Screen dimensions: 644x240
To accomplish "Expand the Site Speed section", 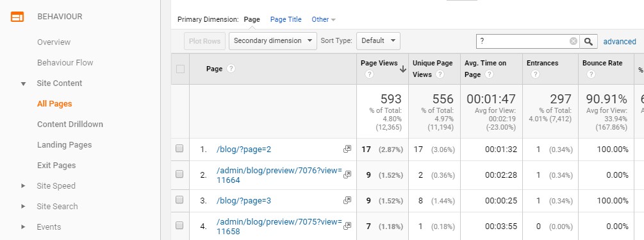I will pyautogui.click(x=24, y=186).
